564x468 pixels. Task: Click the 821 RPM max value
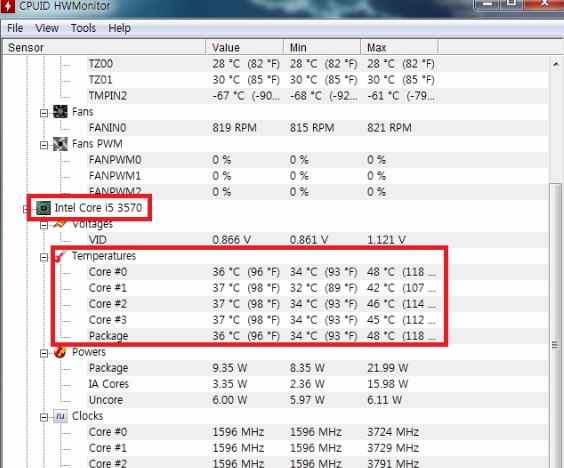(x=389, y=128)
